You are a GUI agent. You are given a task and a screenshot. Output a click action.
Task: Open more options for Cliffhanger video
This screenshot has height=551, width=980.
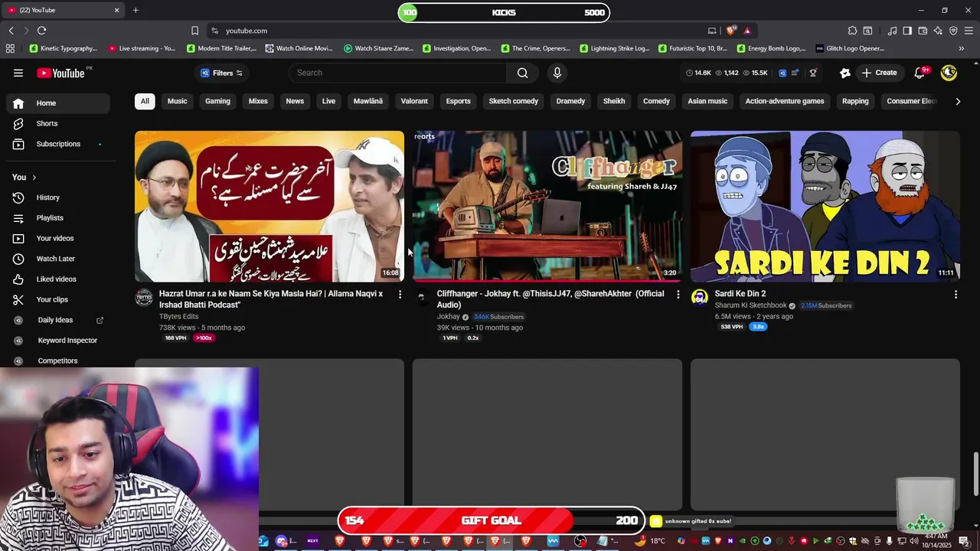[x=678, y=295]
